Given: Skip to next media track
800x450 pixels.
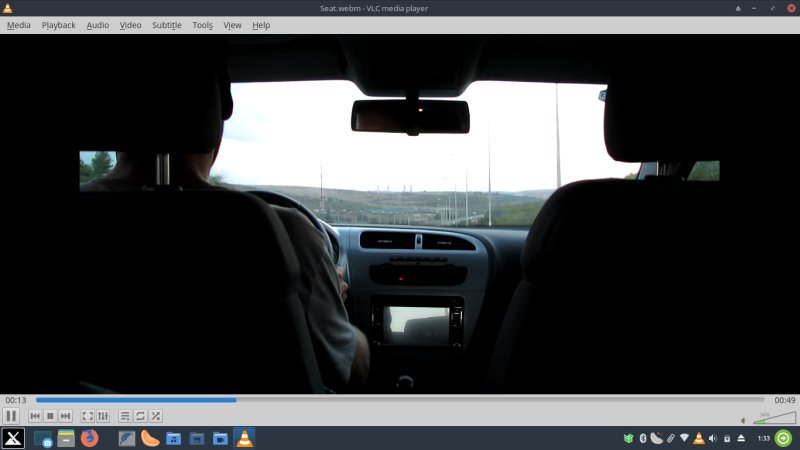Looking at the screenshot, I should click(x=65, y=416).
